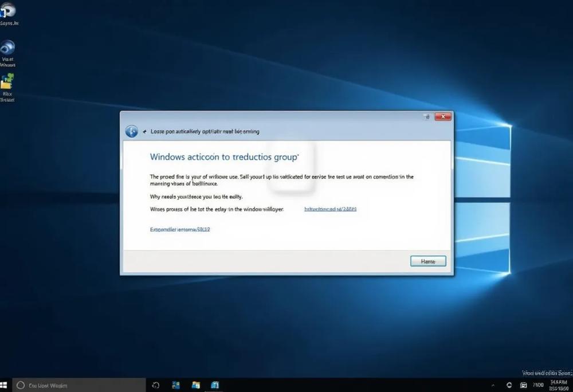Click the paragraph starting 'The proed fine'

click(x=282, y=180)
